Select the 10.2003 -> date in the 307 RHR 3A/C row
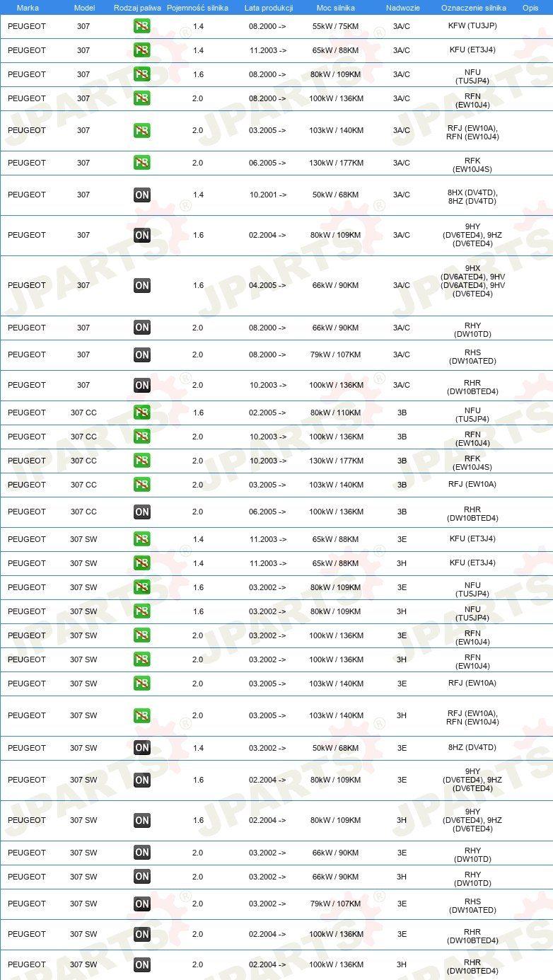Image resolution: width=553 pixels, height=980 pixels. [x=267, y=385]
